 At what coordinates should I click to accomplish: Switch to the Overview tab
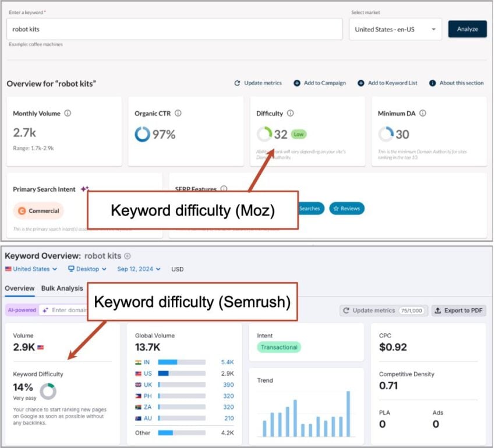pyautogui.click(x=20, y=288)
